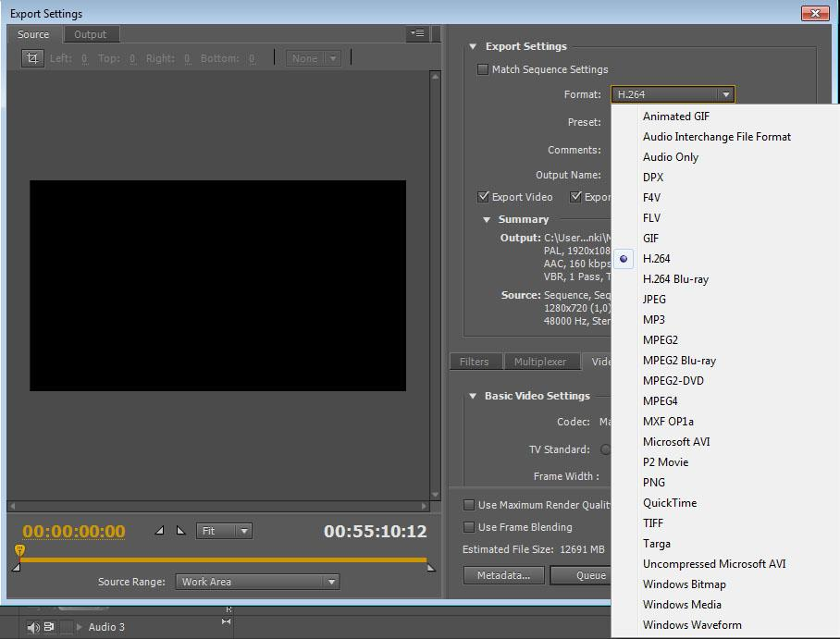The height and width of the screenshot is (639, 840).
Task: Uncheck the Export Video checkbox
Action: 483,197
